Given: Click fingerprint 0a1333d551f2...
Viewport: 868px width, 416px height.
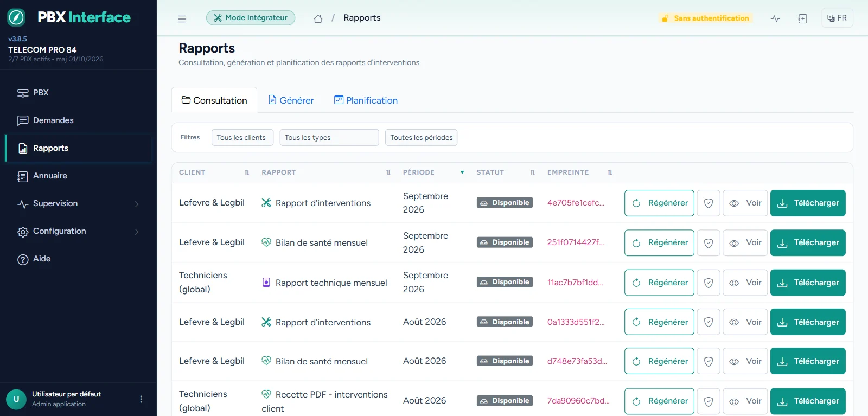Looking at the screenshot, I should [576, 322].
